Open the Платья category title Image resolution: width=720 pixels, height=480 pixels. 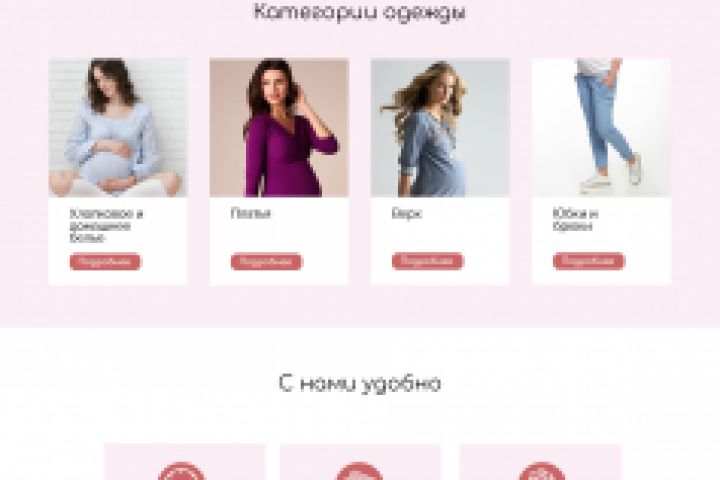click(x=251, y=214)
